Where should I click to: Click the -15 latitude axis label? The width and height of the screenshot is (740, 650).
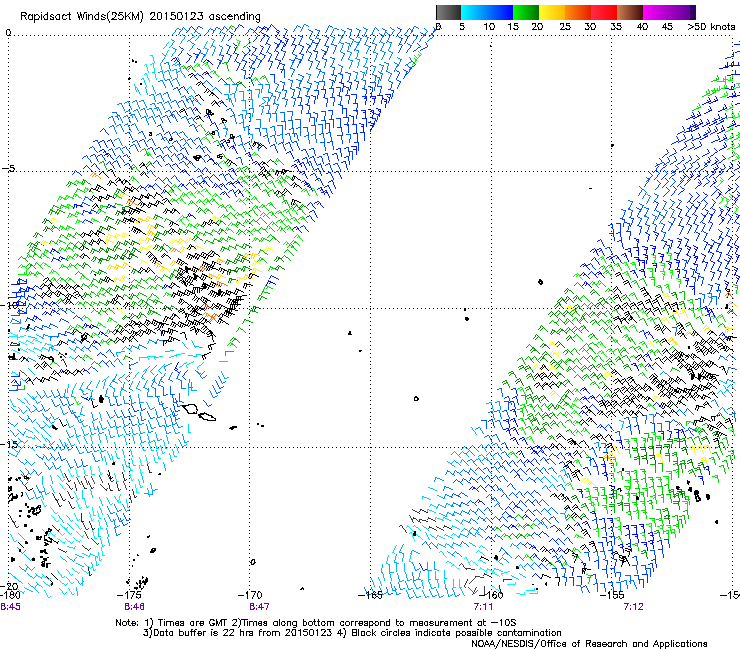pos(9,444)
